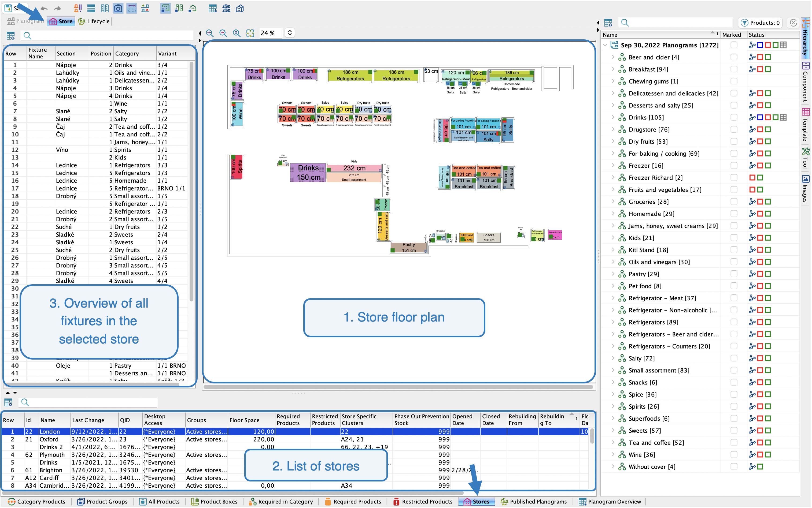The height and width of the screenshot is (508, 812).
Task: Click the 3D store building icon
Action: 240,8
